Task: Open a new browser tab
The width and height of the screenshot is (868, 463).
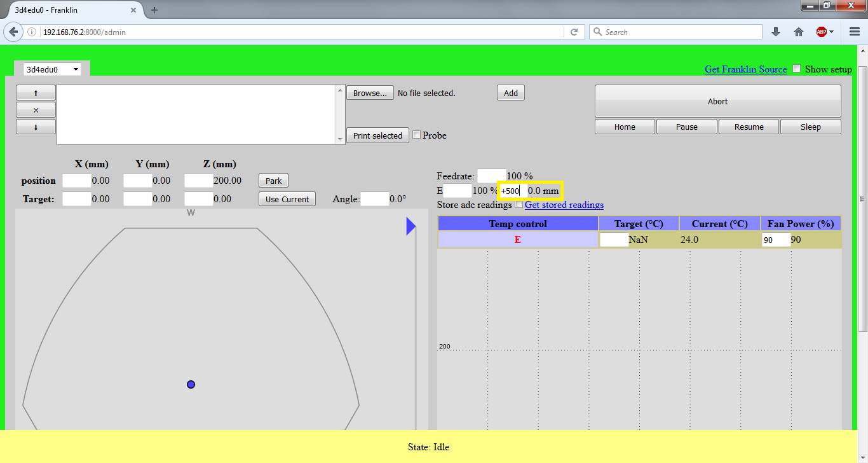Action: coord(154,10)
